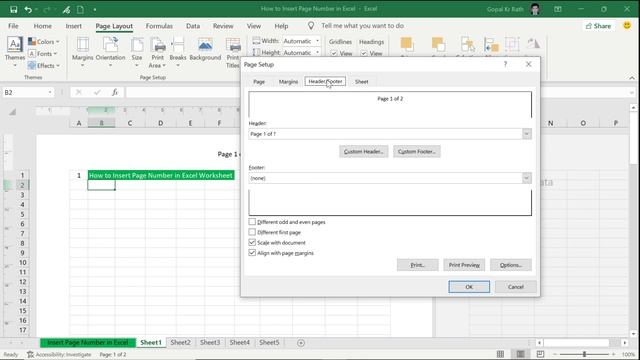Viewport: 640px width, 360px height.
Task: Click the new sheet plus icon
Action: point(301,343)
